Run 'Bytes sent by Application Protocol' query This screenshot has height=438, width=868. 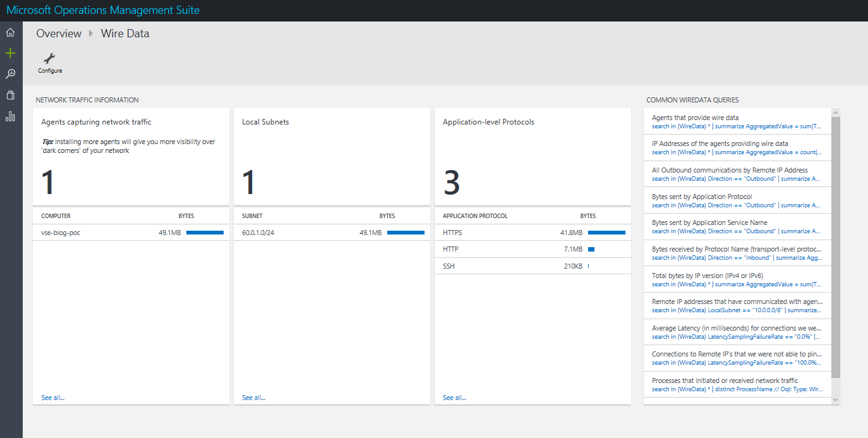pyautogui.click(x=737, y=200)
